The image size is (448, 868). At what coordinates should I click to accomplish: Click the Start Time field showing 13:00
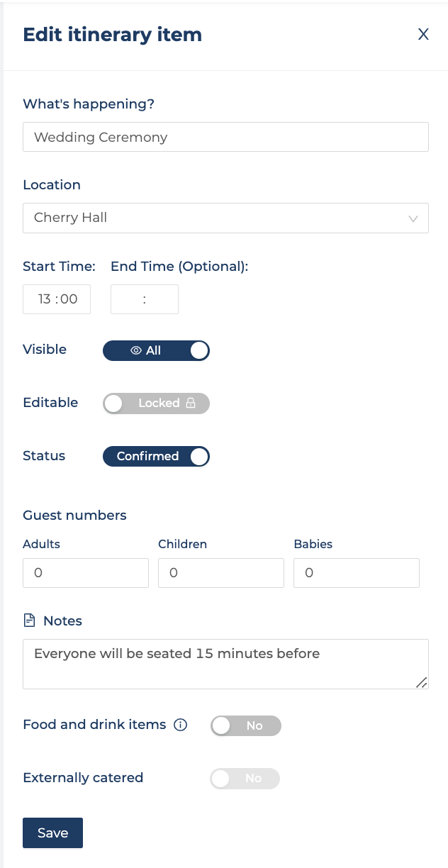click(57, 299)
